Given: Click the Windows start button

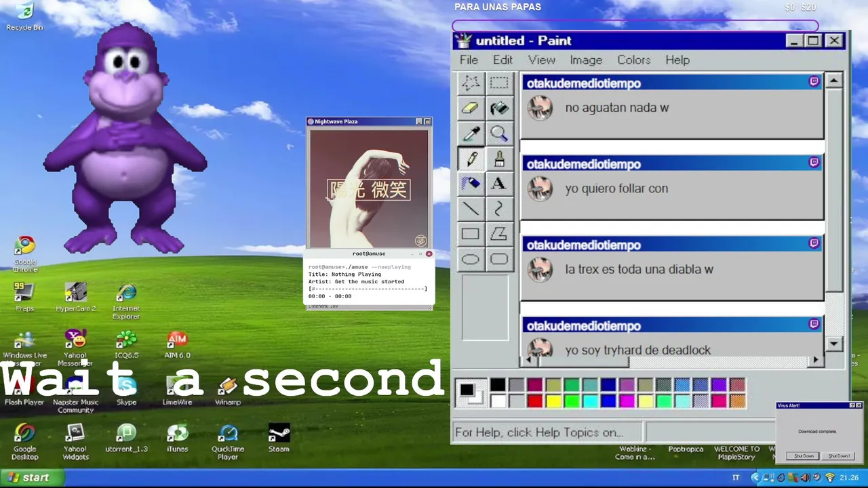Looking at the screenshot, I should click(x=33, y=478).
